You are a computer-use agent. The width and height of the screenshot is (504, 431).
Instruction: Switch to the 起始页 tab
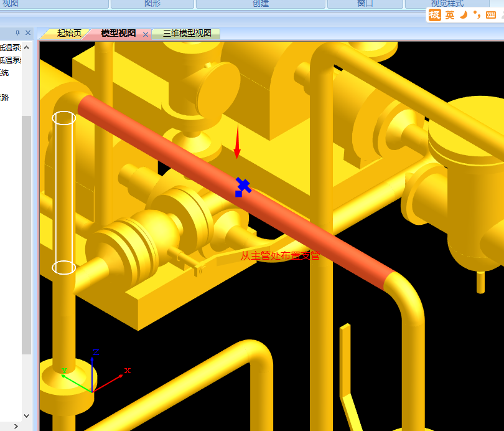(x=68, y=34)
